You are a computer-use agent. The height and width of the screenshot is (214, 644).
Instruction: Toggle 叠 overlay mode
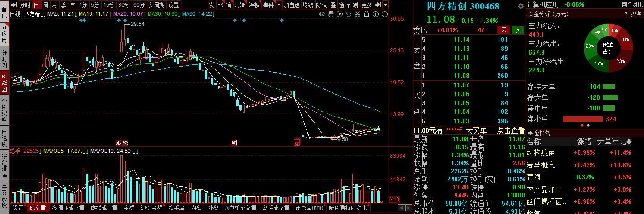[x=333, y=5]
